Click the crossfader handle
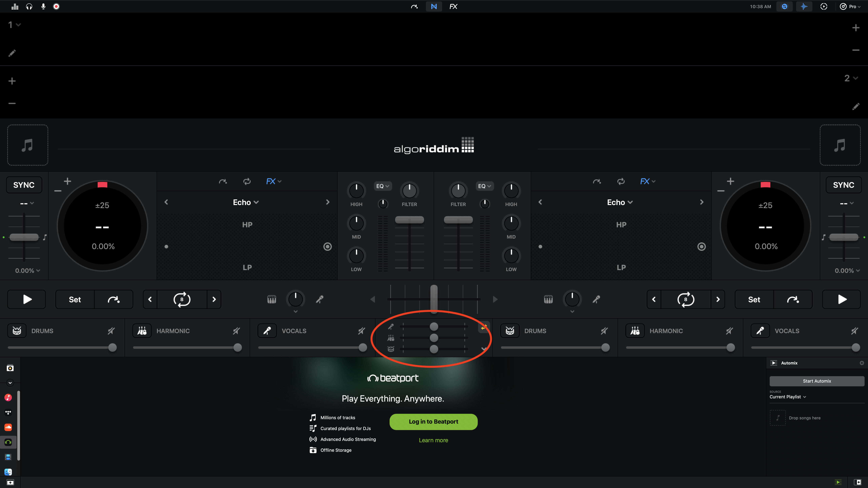Image resolution: width=868 pixels, height=488 pixels. click(434, 298)
